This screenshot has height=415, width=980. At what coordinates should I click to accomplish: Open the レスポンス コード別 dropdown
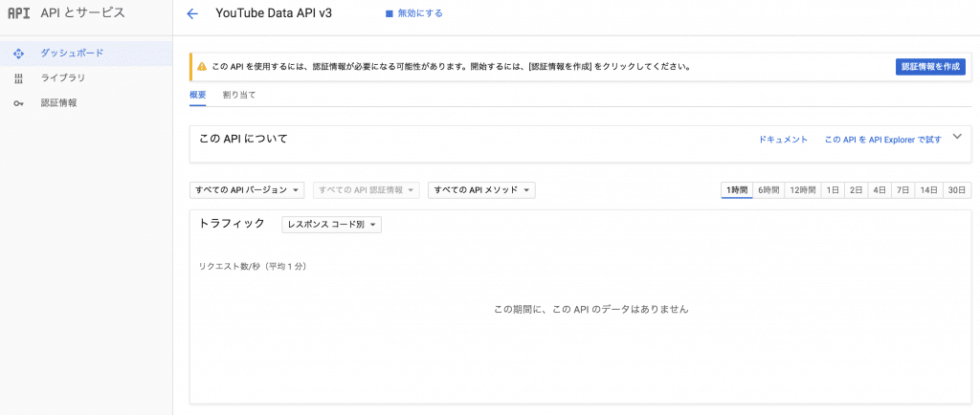[332, 225]
